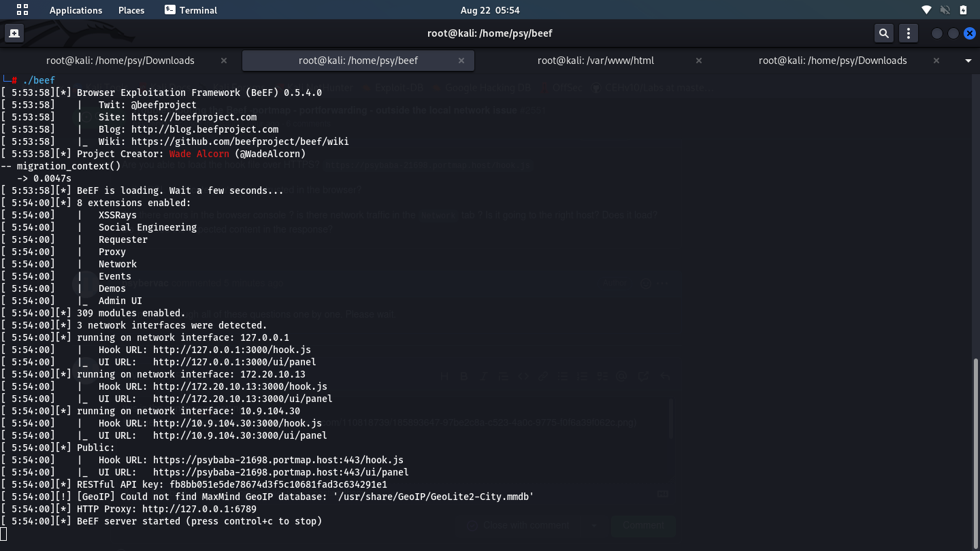Click the terminal emblem icon in the title bar
The image size is (980, 551).
point(14,32)
